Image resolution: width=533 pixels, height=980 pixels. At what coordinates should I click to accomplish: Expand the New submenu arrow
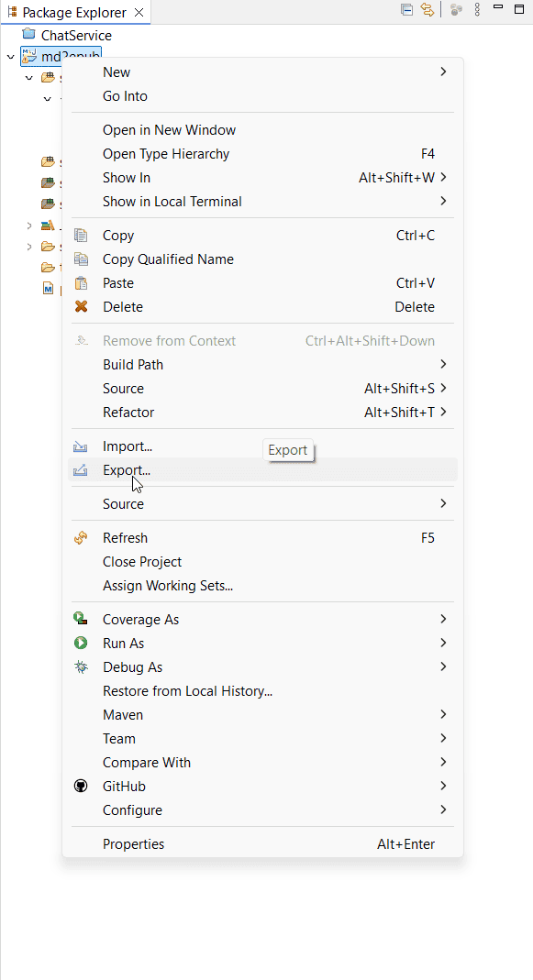pos(443,72)
